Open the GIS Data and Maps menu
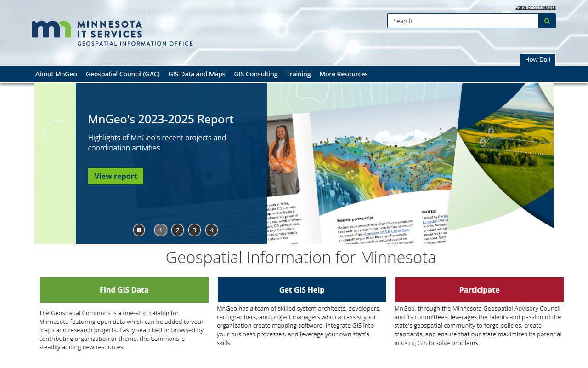 197,74
